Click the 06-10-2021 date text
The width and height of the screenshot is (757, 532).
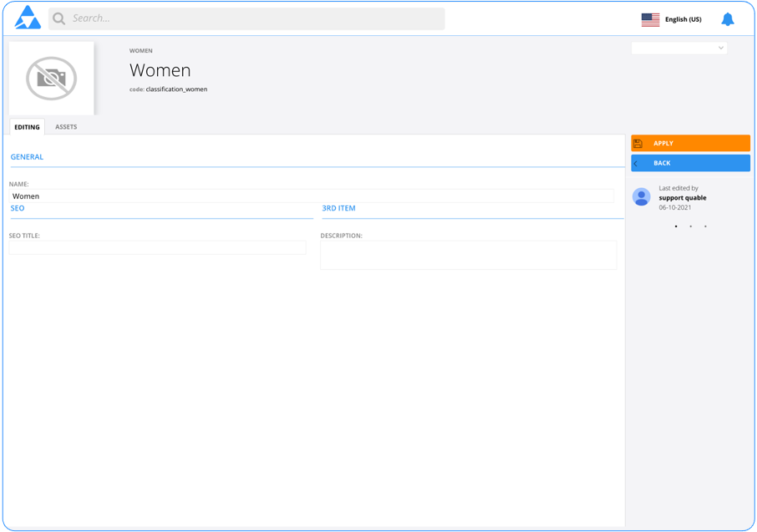tap(675, 208)
